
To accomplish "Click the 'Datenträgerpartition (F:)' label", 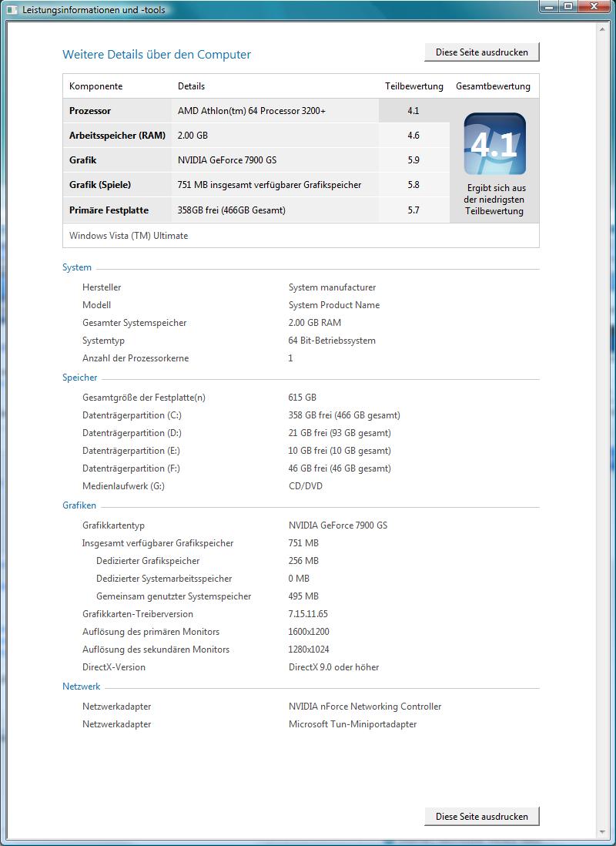I will (131, 468).
